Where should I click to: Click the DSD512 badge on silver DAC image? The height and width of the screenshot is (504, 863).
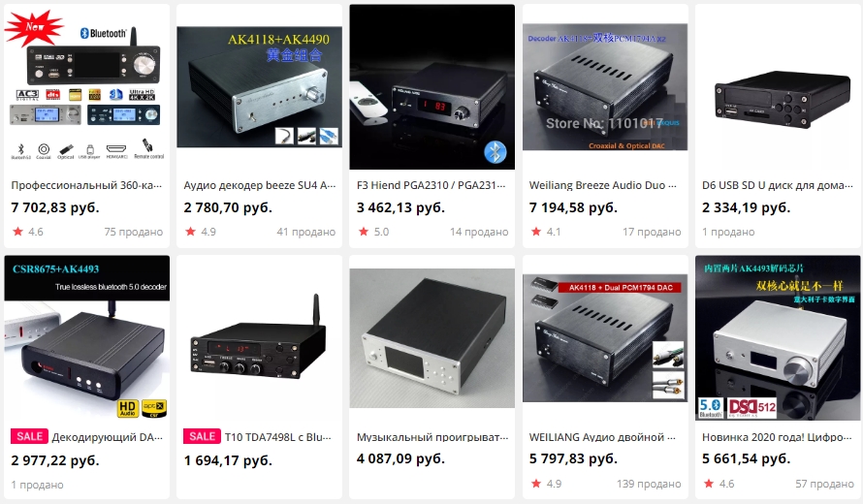point(752,408)
